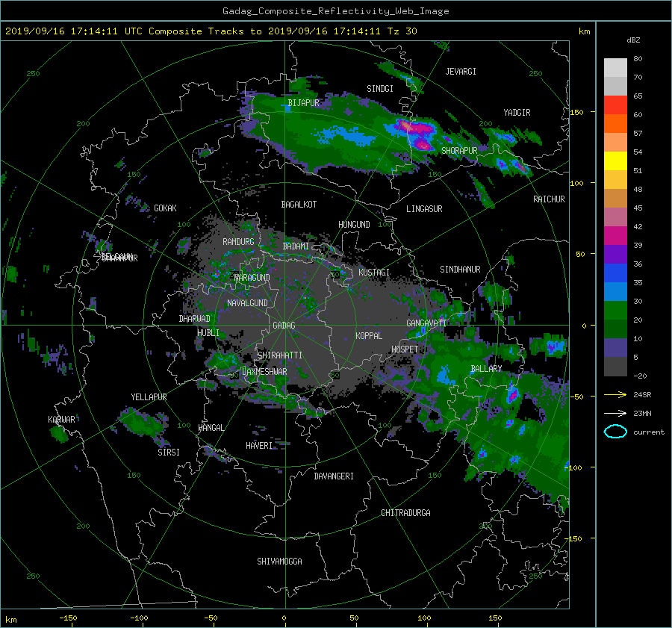Click the GADAG radar center label
Screen dimensions: 672x628
[x=284, y=326]
